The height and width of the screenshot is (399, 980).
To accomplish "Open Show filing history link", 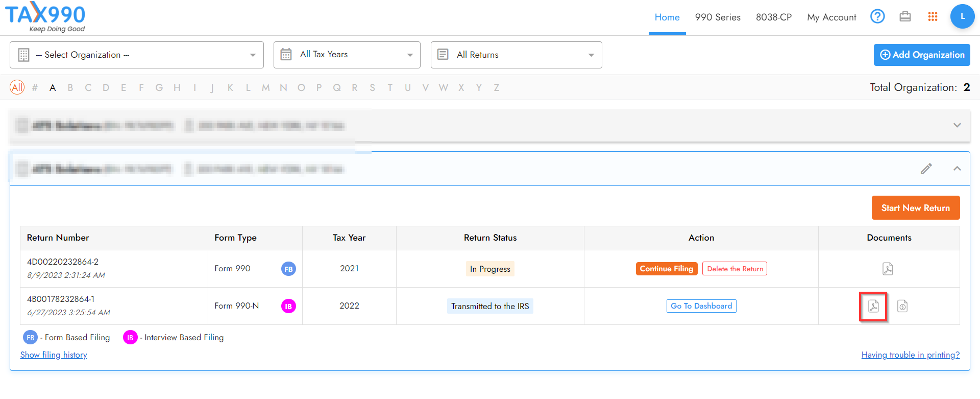I will [x=54, y=355].
